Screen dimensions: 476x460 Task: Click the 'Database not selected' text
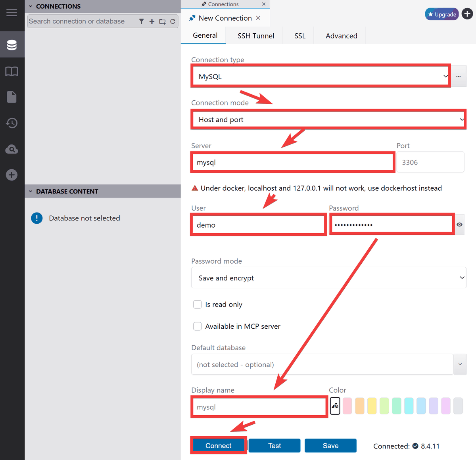coord(84,218)
